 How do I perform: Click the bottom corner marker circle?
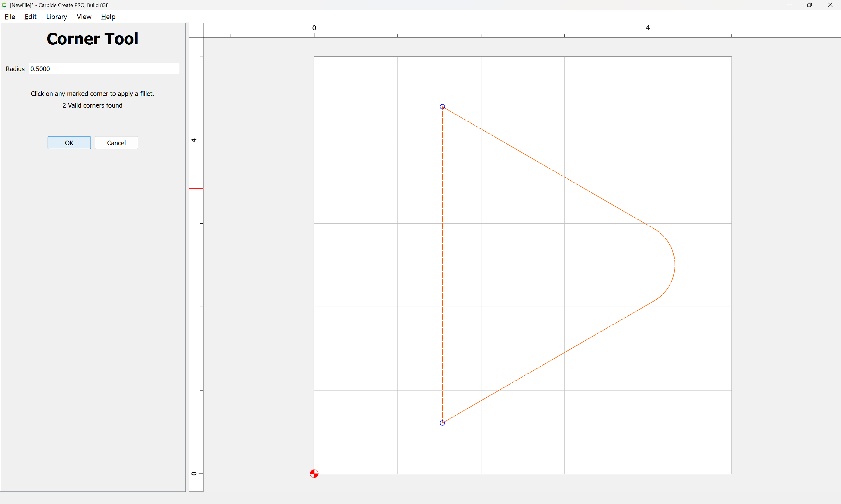click(442, 423)
